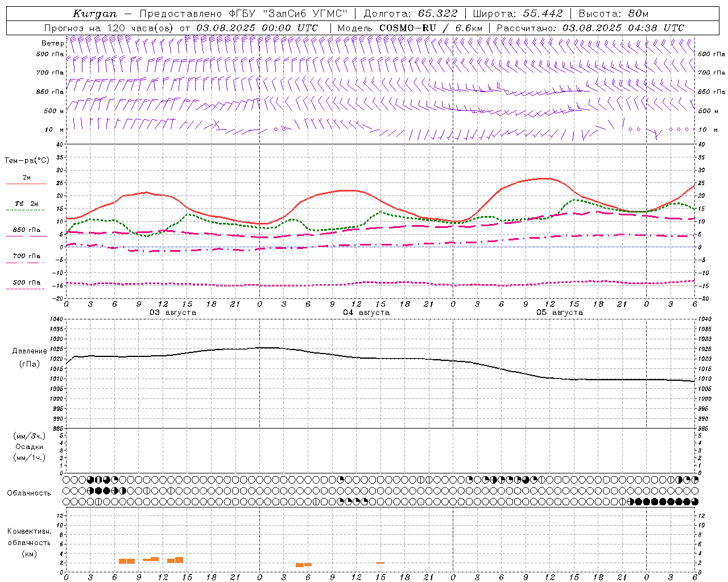Click the "(мм/1ч.)" precipitation unit label
This screenshot has height=582, width=728.
tap(30, 458)
